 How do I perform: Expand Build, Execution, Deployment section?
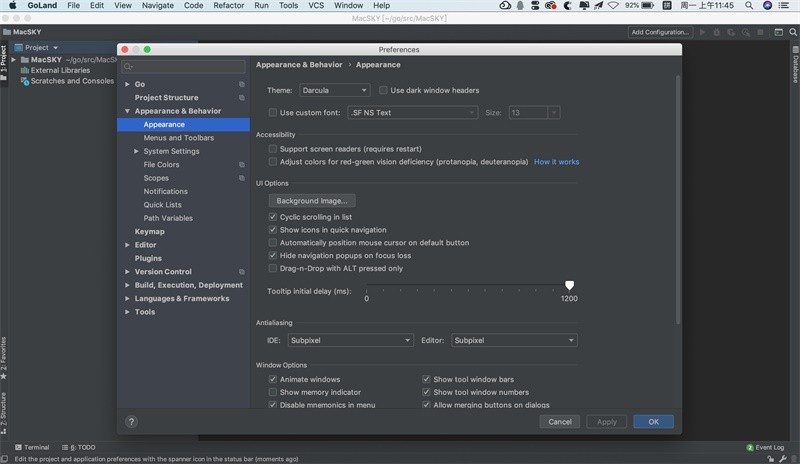pos(127,285)
